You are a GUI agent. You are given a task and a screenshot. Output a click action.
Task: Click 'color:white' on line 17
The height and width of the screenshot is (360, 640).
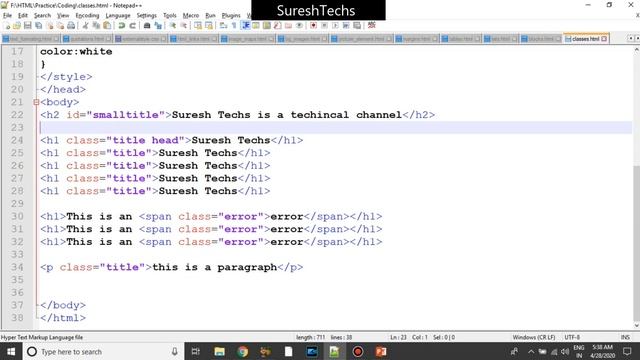pyautogui.click(x=76, y=51)
